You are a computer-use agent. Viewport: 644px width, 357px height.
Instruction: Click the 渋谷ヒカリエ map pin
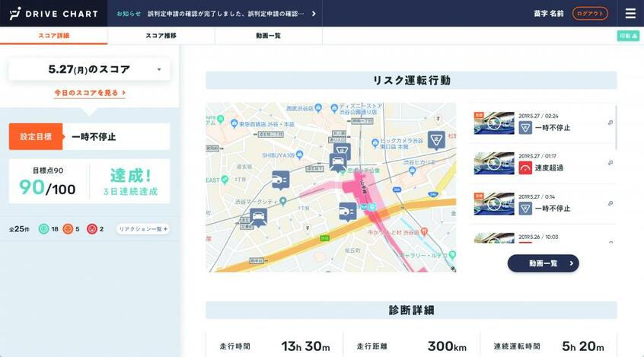(413, 171)
